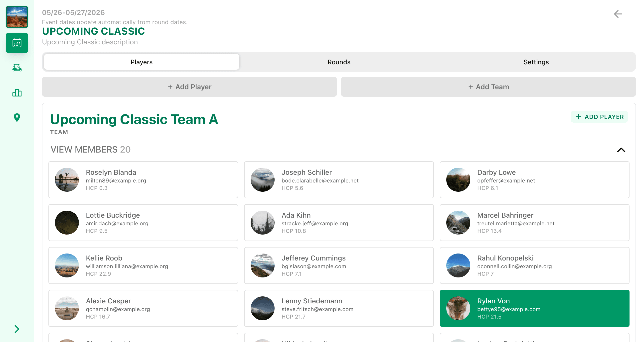The height and width of the screenshot is (342, 644).
Task: Click Jefferey Cummings' hillside avatar
Action: 263,266
